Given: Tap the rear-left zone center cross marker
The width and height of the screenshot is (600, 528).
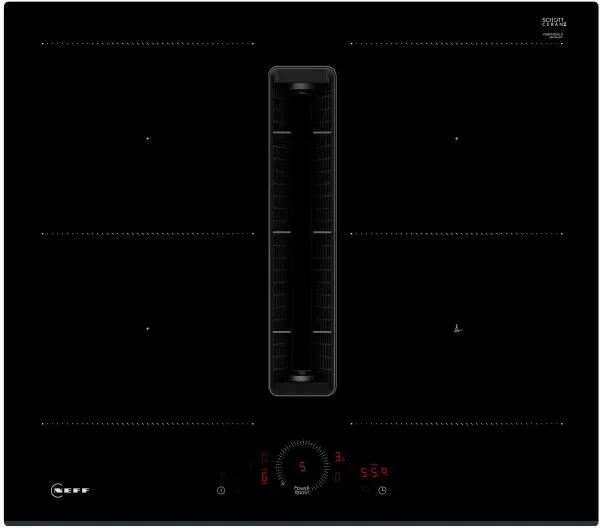Looking at the screenshot, I should (x=148, y=139).
